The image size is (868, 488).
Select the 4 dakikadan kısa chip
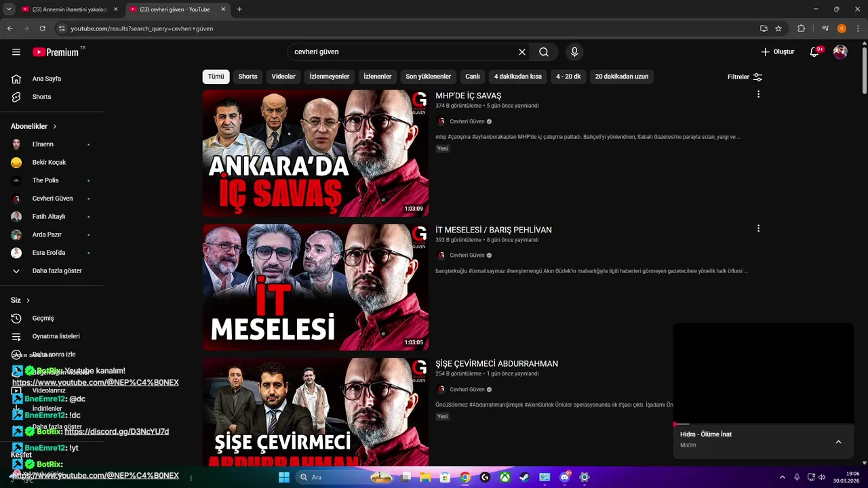point(518,77)
